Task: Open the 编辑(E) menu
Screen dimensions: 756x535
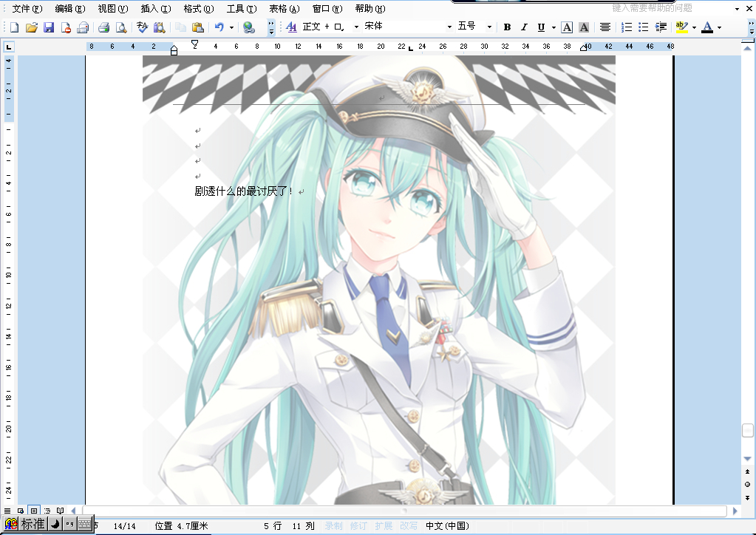Action: 70,9
